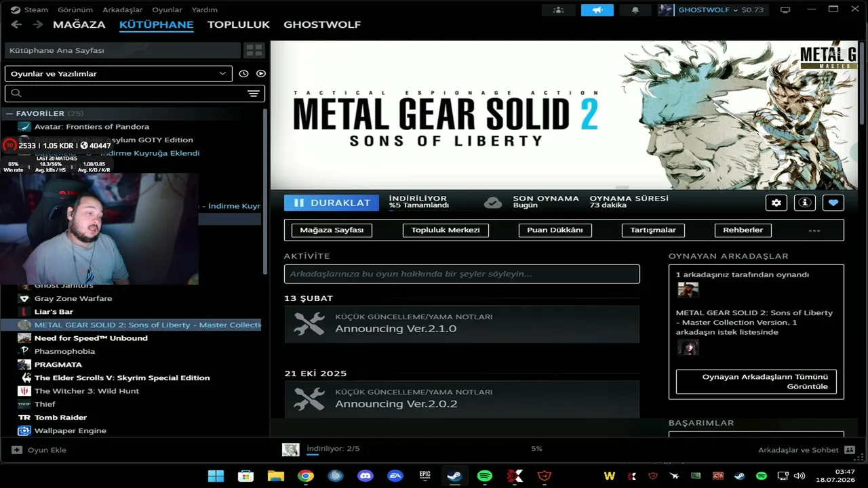Show game info panel icon
Viewport: 868px width, 488px height.
pyautogui.click(x=805, y=203)
